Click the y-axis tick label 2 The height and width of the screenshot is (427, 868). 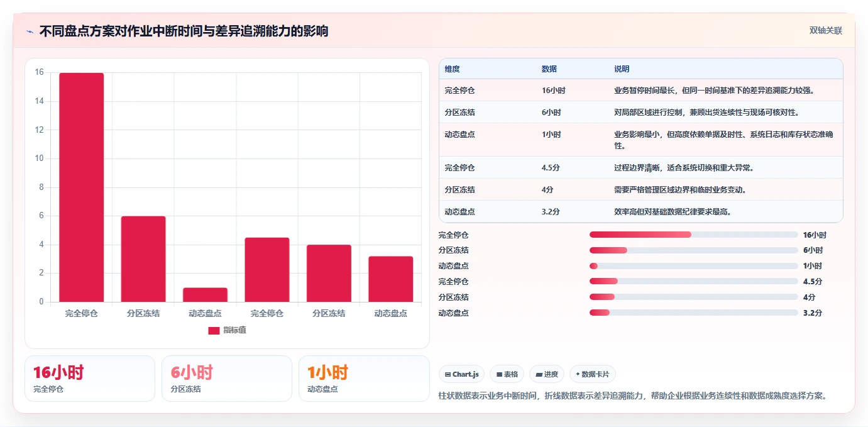pos(41,273)
